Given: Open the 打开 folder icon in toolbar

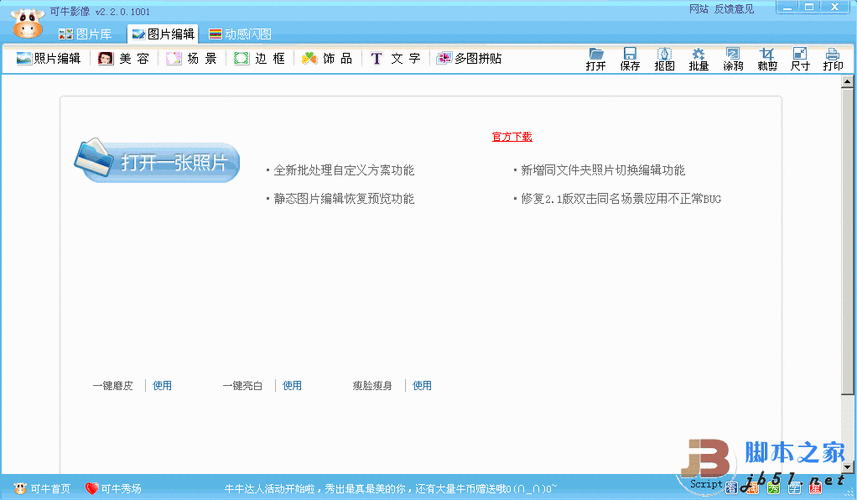Looking at the screenshot, I should click(596, 59).
